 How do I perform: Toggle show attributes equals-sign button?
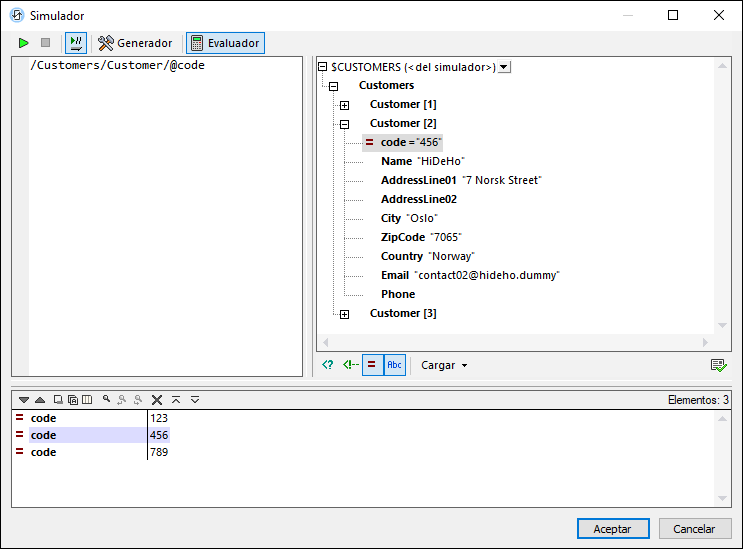(372, 365)
